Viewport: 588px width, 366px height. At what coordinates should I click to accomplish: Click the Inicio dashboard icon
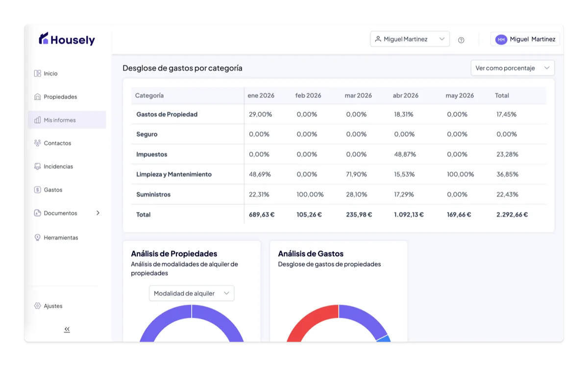(37, 74)
